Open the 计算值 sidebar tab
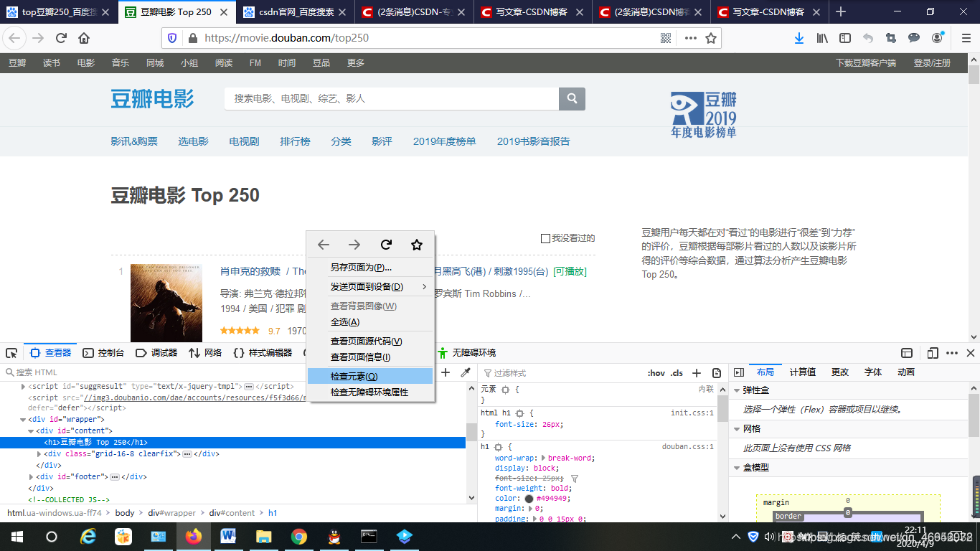 point(803,372)
